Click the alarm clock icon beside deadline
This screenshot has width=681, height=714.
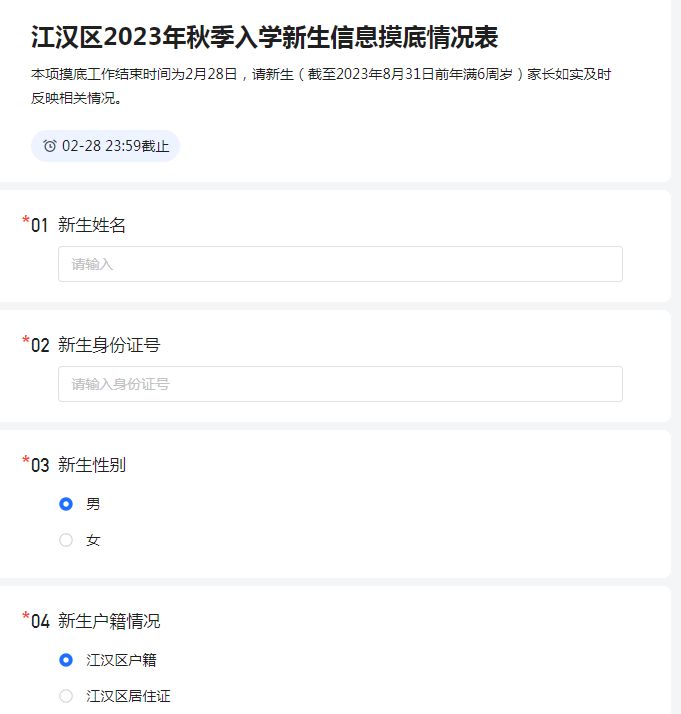[x=50, y=146]
